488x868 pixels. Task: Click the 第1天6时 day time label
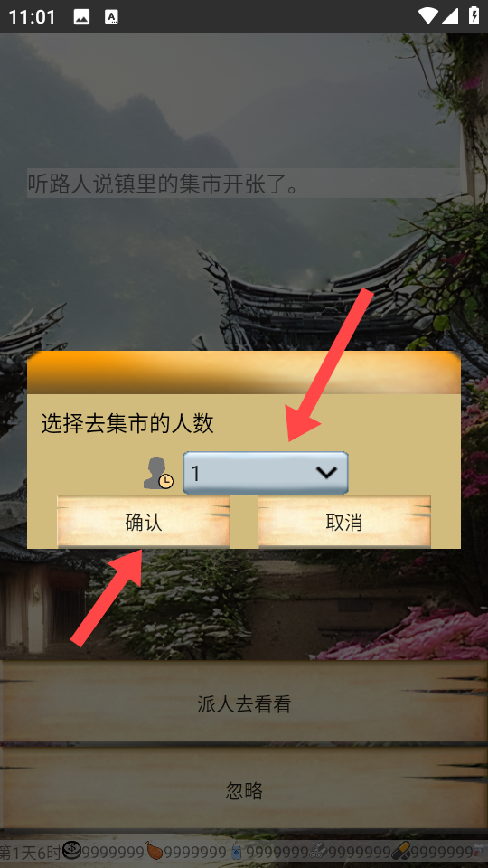[x=31, y=853]
